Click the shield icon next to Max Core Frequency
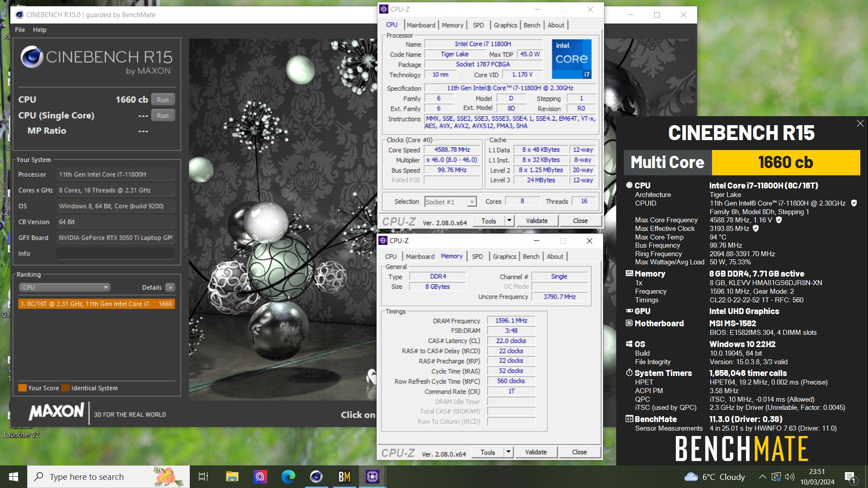This screenshot has height=488, width=868. tap(779, 220)
